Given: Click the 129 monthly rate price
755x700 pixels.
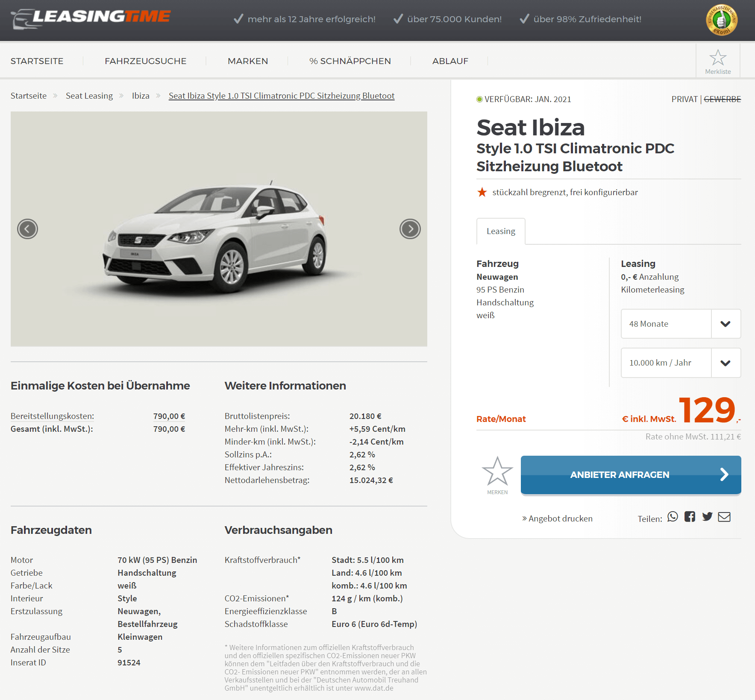Looking at the screenshot, I should [x=707, y=409].
